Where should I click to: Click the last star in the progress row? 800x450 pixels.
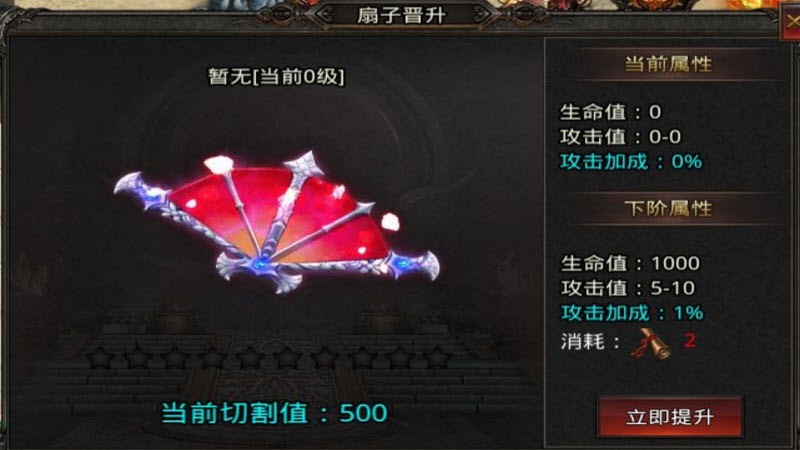click(436, 357)
